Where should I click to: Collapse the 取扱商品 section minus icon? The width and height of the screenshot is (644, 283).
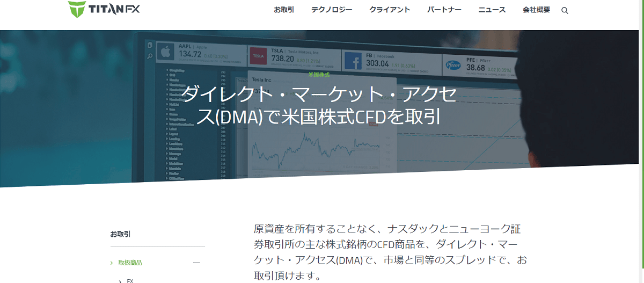pyautogui.click(x=196, y=263)
